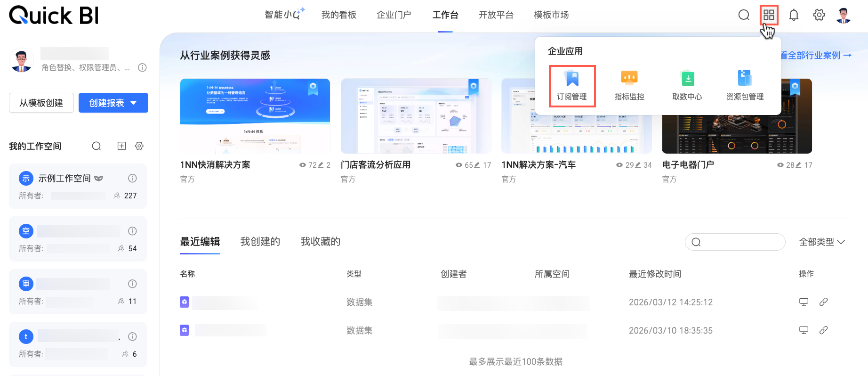
Task: Click 创建者 column header
Action: coord(454,274)
